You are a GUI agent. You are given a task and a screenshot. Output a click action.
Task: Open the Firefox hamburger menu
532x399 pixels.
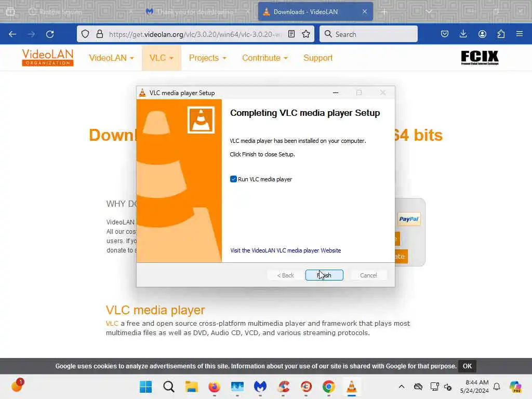520,34
